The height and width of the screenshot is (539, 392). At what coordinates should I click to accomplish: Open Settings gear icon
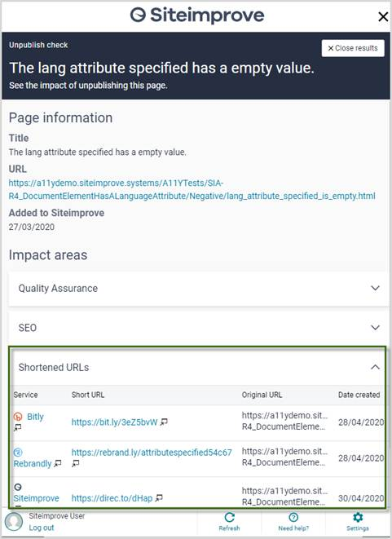coord(358,517)
